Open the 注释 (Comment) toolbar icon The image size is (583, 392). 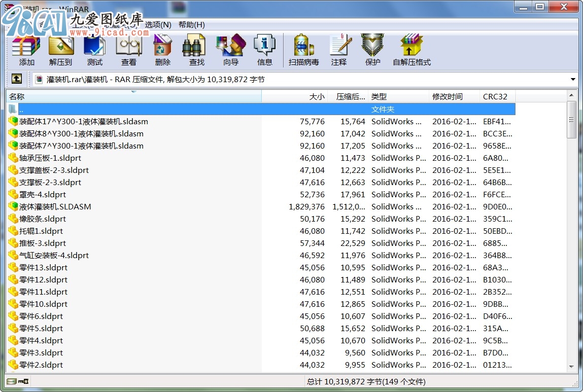pyautogui.click(x=338, y=50)
